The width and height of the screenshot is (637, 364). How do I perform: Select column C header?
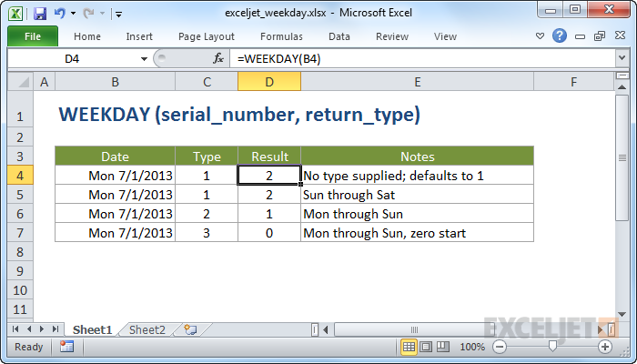tap(207, 82)
